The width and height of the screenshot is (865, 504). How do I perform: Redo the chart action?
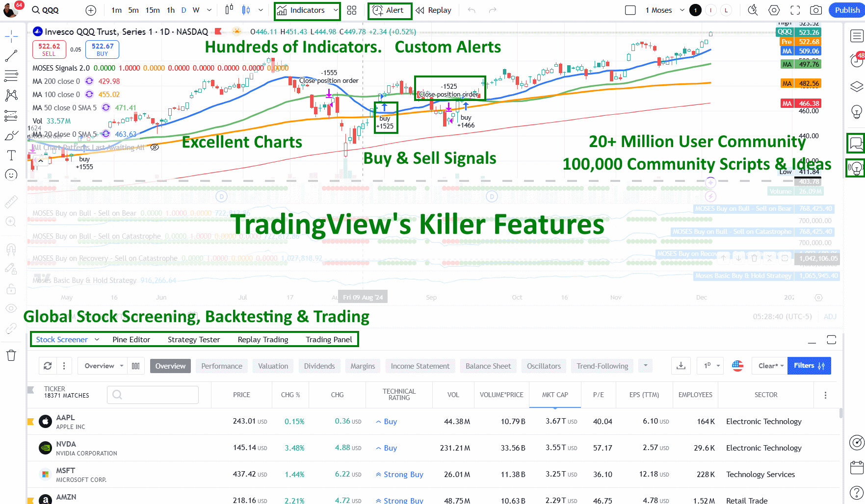[493, 10]
